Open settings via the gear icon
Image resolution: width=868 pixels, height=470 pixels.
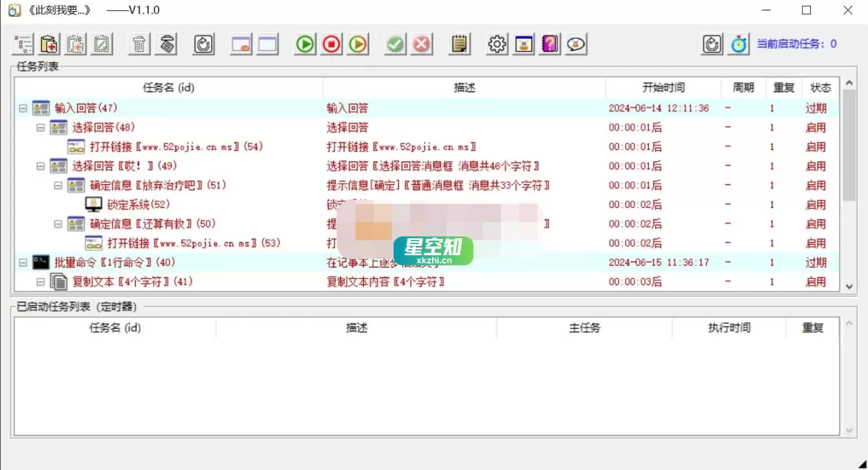[496, 43]
